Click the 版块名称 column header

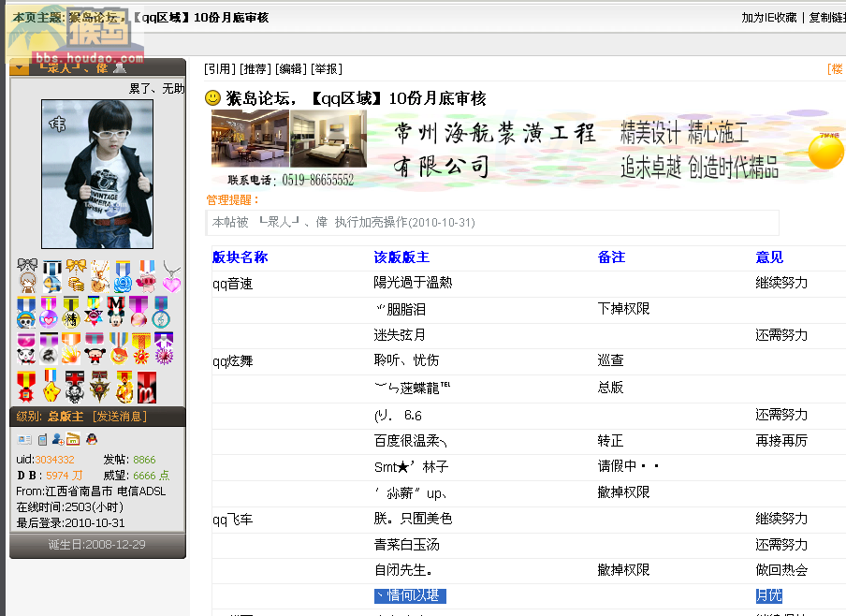241,257
